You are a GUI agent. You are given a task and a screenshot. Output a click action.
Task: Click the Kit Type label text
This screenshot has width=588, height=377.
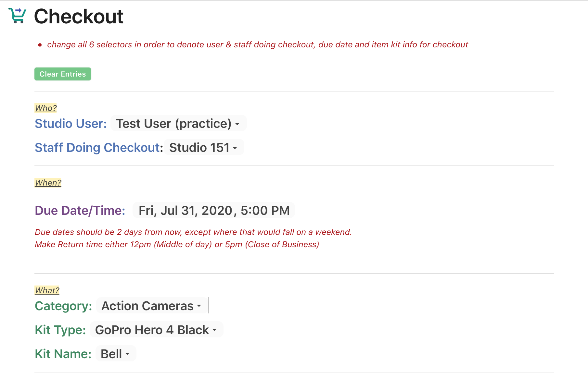click(x=60, y=330)
